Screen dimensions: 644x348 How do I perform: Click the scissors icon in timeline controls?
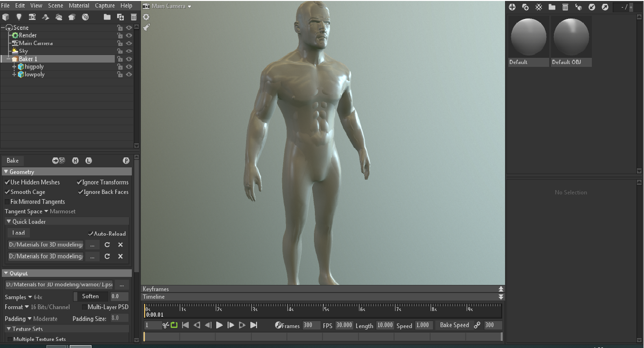point(166,325)
